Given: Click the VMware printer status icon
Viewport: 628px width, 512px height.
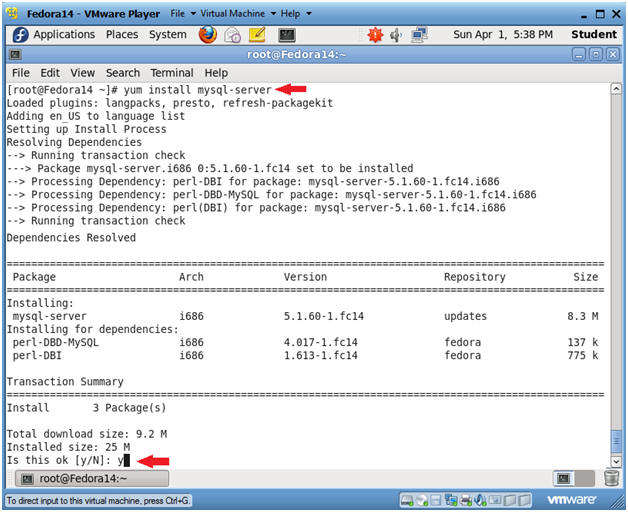Looking at the screenshot, I should [x=465, y=500].
